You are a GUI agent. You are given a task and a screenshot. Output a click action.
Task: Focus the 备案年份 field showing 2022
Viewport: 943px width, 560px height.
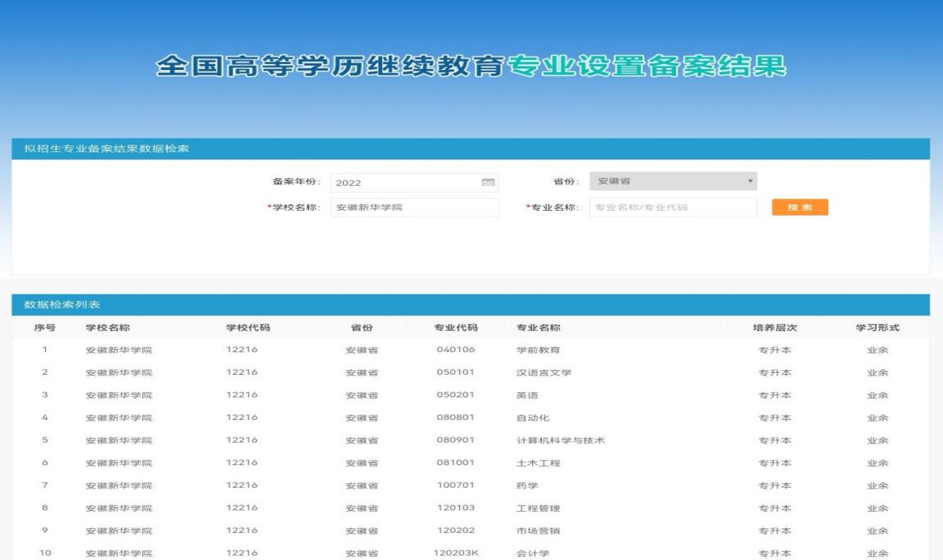406,183
